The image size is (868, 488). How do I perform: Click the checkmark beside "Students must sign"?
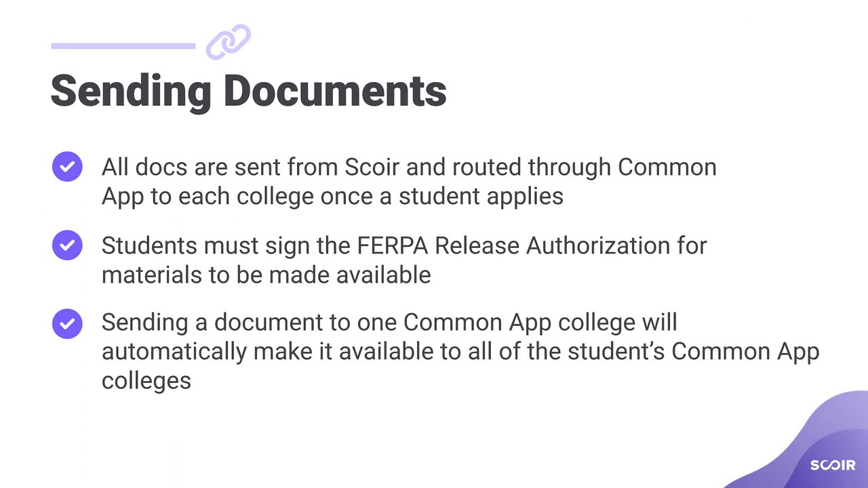point(67,245)
